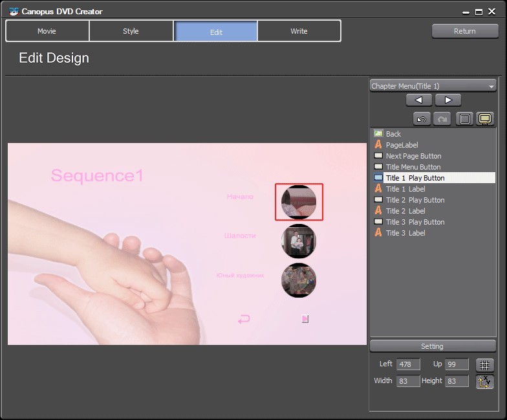
Task: Click the TV monitor preview icon
Action: pos(485,119)
